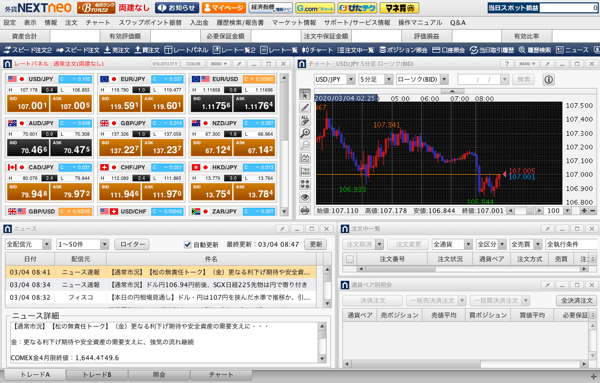Select the zoom-out magnifier tool in chart

tap(305, 145)
